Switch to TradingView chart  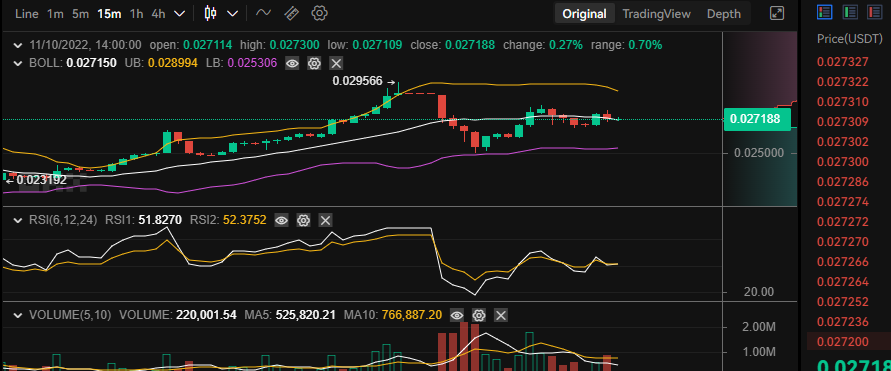(656, 14)
